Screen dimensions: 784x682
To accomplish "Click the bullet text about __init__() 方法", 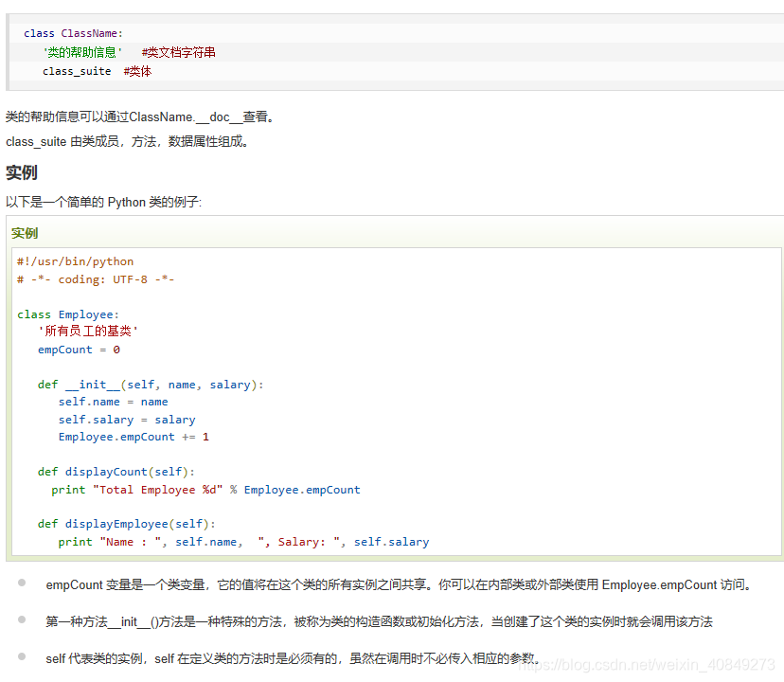I will 379,621.
